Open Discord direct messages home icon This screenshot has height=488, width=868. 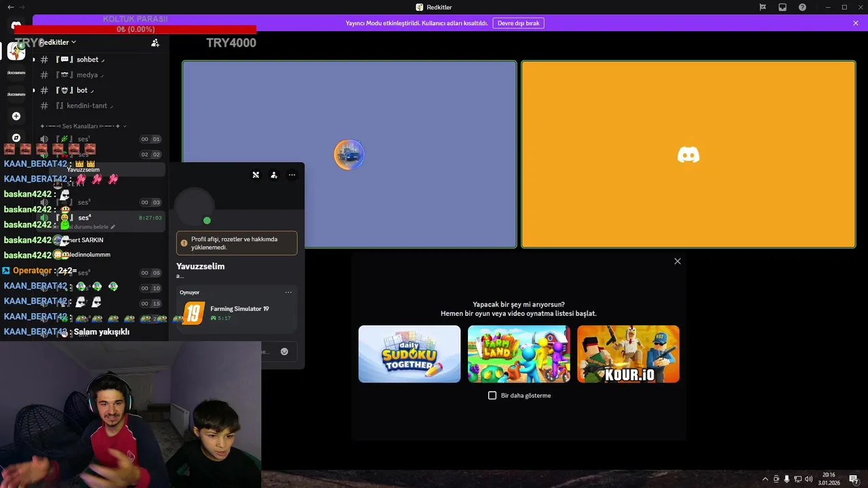16,25
